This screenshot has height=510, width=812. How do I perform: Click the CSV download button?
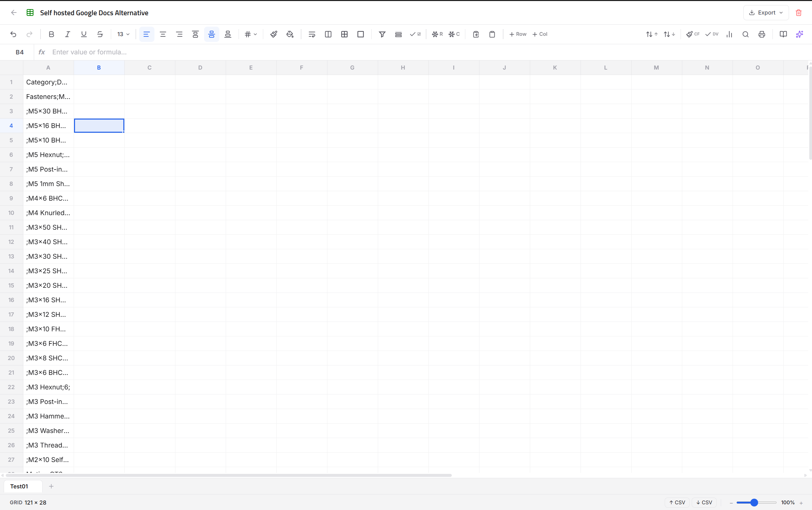click(x=704, y=502)
